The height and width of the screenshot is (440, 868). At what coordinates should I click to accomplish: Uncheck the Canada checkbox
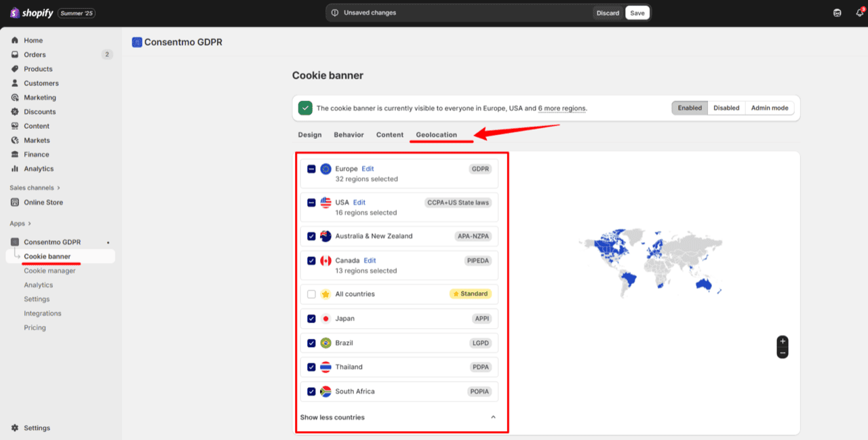coord(311,260)
